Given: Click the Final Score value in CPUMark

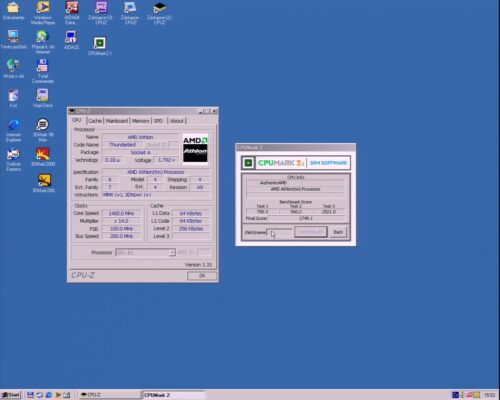Looking at the screenshot, I should pos(306,218).
